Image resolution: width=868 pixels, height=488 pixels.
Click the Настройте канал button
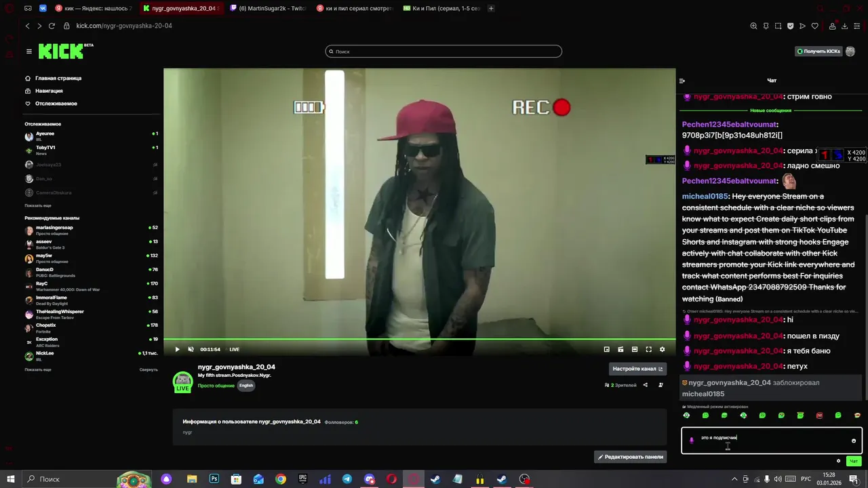637,369
